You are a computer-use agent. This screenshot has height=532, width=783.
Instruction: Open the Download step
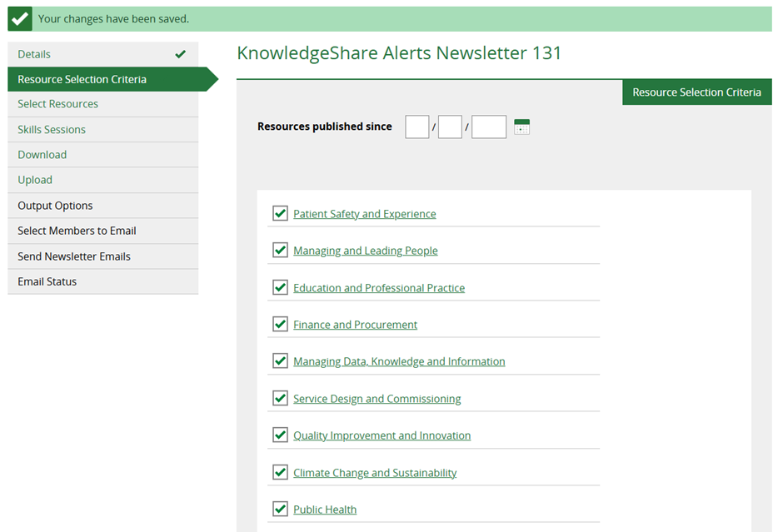coord(102,155)
